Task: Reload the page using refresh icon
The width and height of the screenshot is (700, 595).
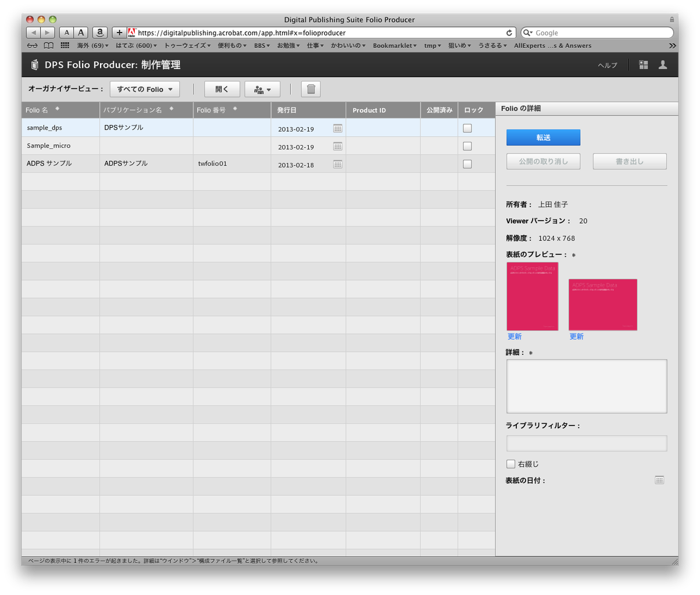Action: 509,33
